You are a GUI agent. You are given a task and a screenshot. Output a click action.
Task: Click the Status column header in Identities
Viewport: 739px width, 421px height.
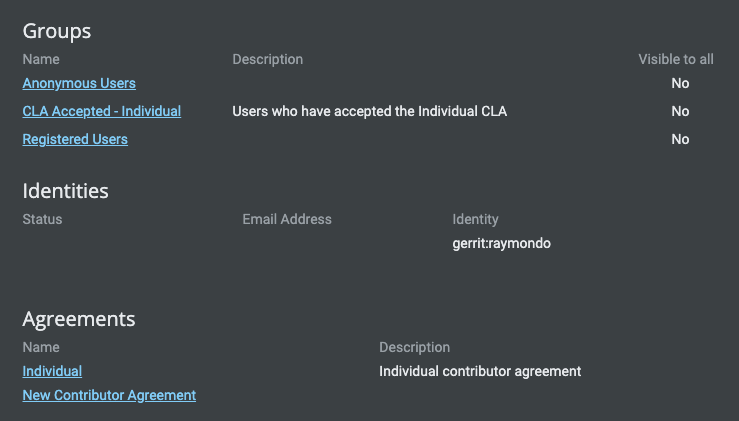click(42, 219)
